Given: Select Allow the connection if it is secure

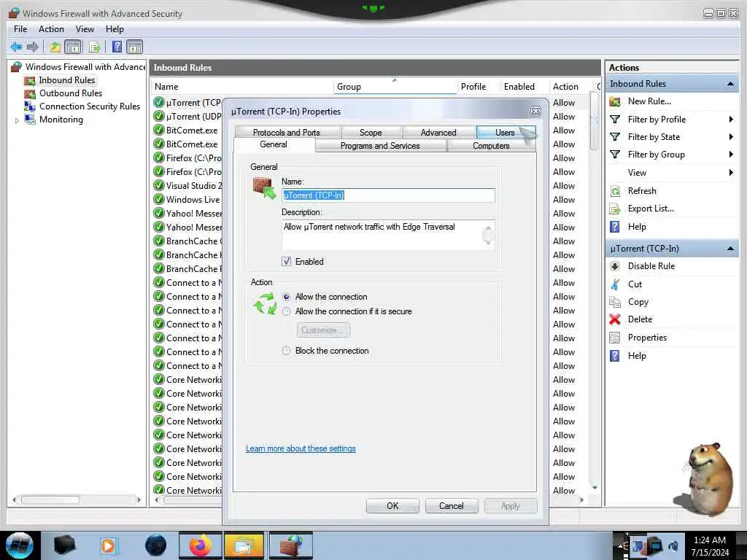Looking at the screenshot, I should (x=286, y=311).
